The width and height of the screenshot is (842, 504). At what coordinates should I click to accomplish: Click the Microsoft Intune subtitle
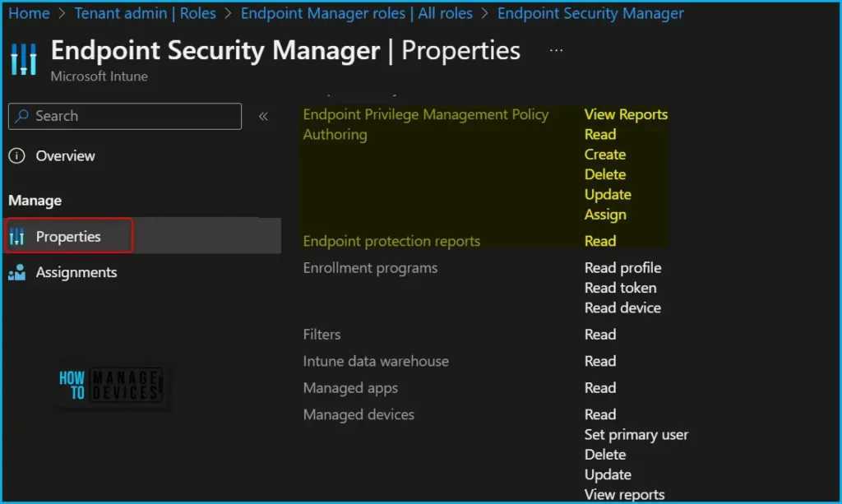tap(99, 76)
